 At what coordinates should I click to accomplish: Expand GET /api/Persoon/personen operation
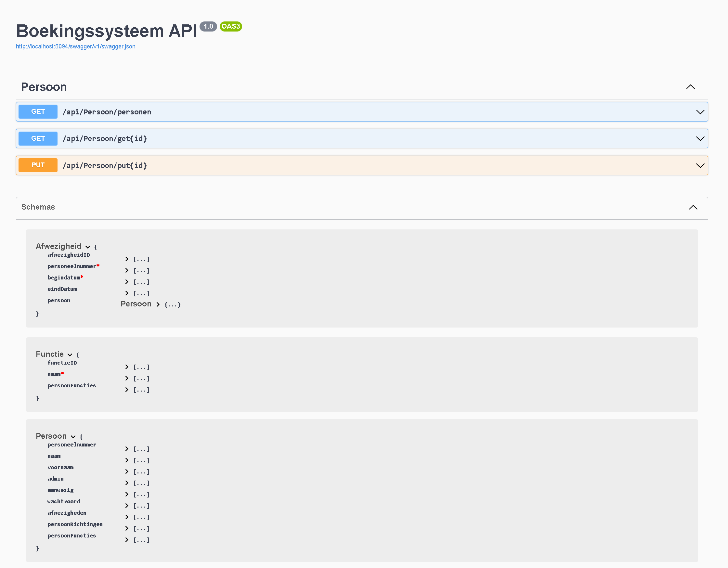700,112
